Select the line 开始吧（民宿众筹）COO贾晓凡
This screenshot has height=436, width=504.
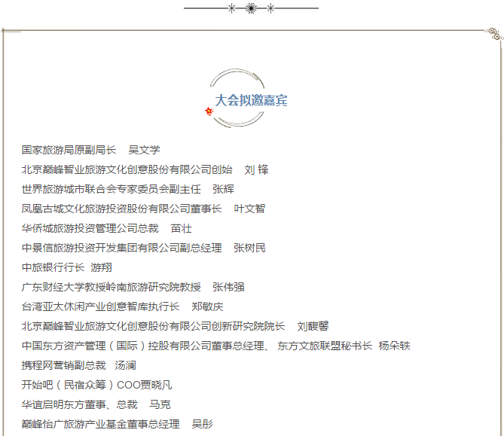(96, 386)
